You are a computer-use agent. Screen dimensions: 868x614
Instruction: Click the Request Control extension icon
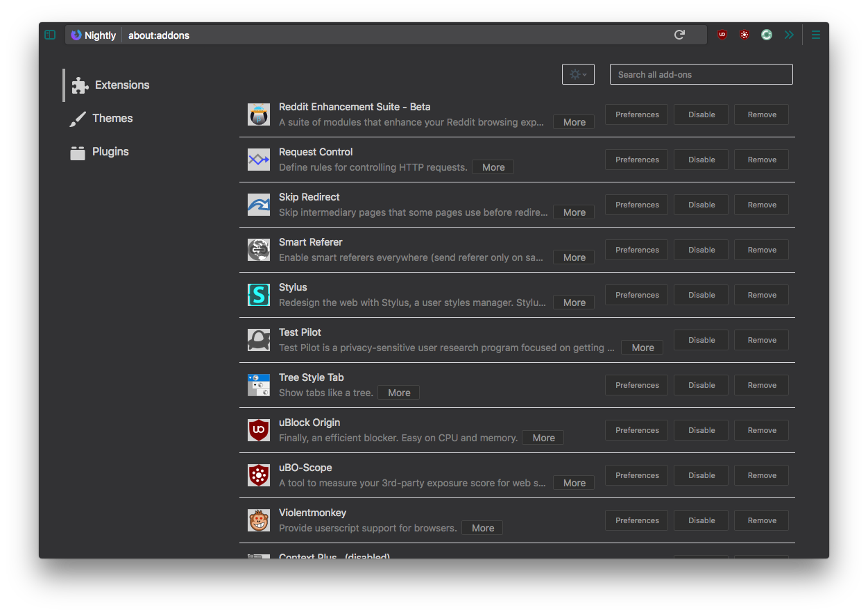[x=259, y=160]
